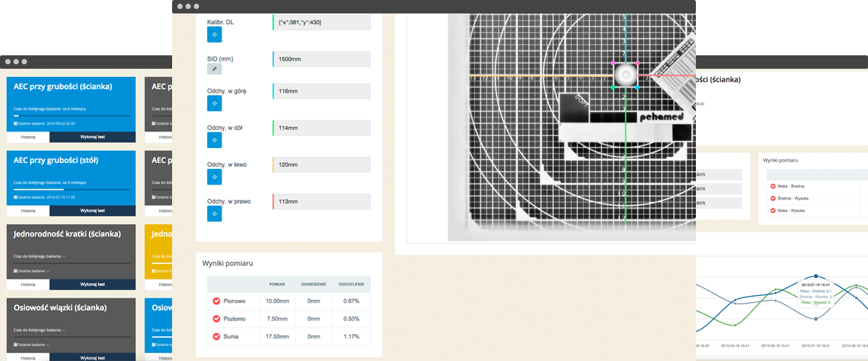The image size is (868, 361).
Task: Click red check icon beside Suma
Action: click(216, 336)
